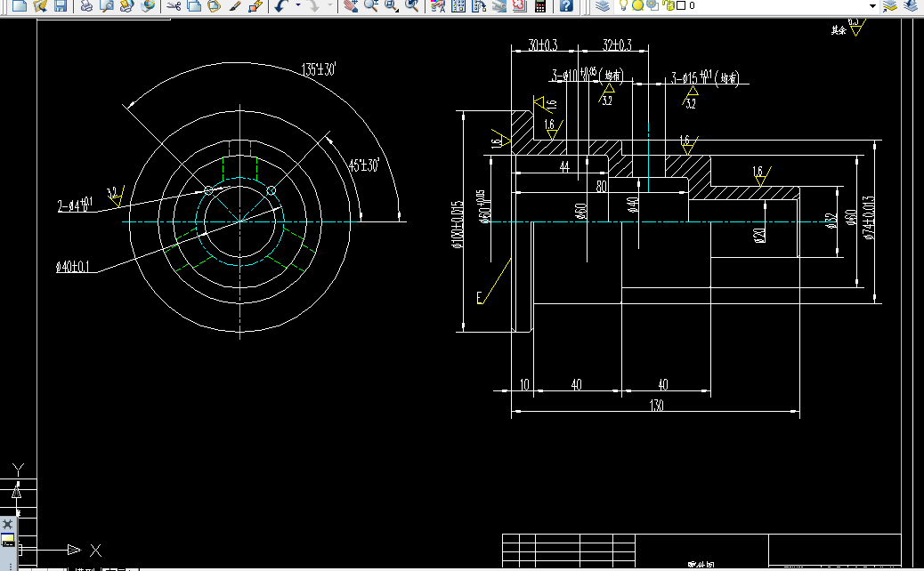
Task: Click Make Object's Layer Current icon
Action: (x=890, y=6)
